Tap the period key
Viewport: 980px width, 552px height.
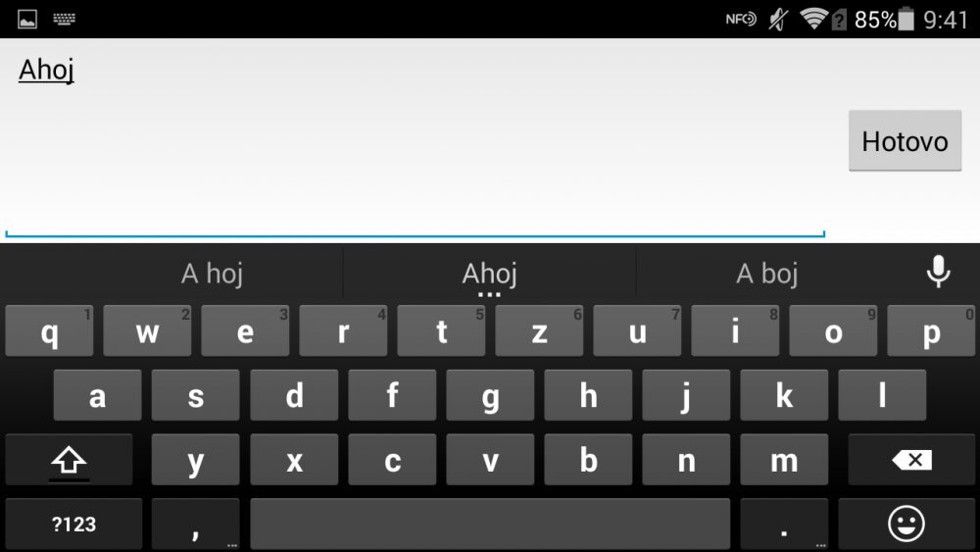click(784, 524)
